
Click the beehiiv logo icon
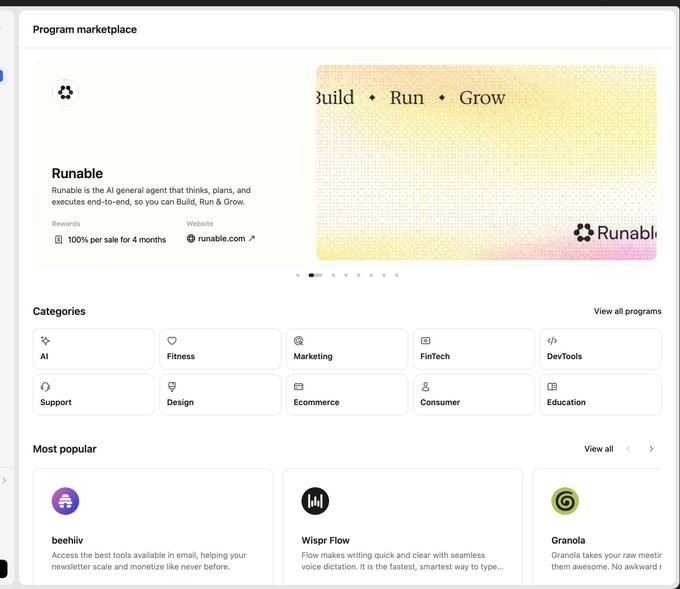tap(65, 501)
